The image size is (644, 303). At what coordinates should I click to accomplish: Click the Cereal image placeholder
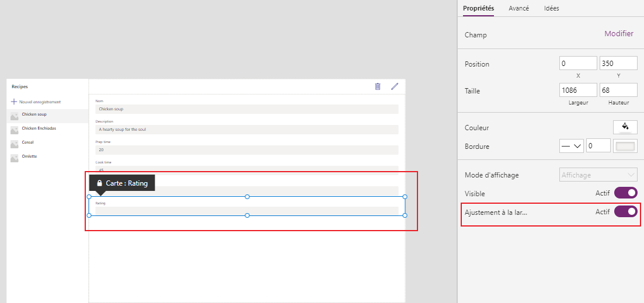[x=15, y=144]
